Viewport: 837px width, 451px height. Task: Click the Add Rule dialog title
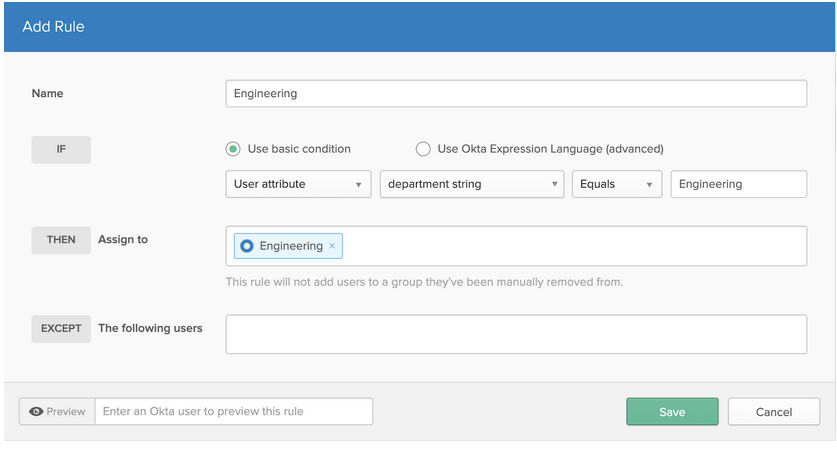point(53,27)
